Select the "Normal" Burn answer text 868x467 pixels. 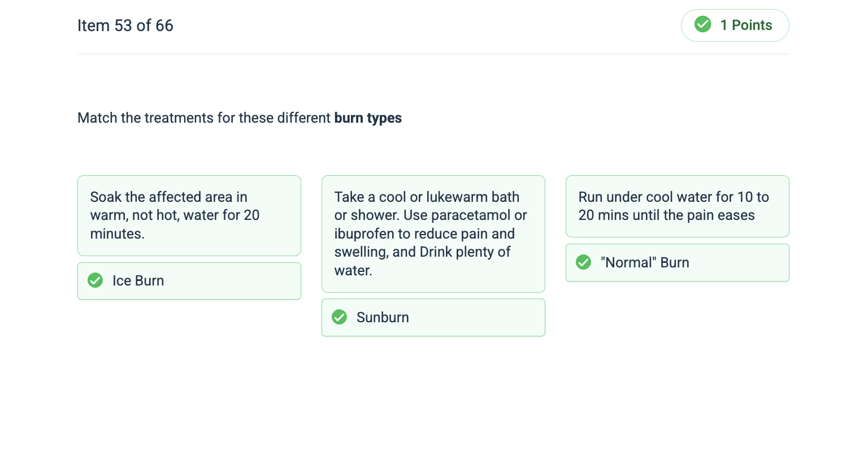point(645,263)
